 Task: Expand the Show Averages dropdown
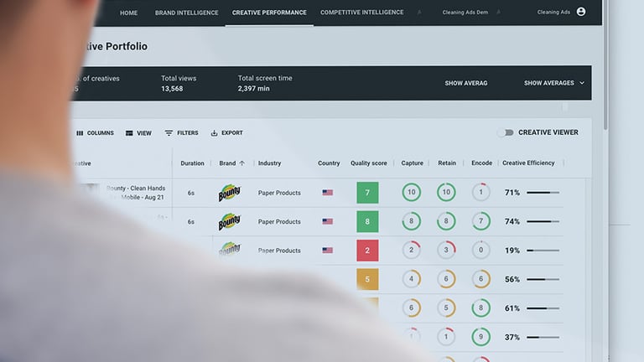coord(554,83)
